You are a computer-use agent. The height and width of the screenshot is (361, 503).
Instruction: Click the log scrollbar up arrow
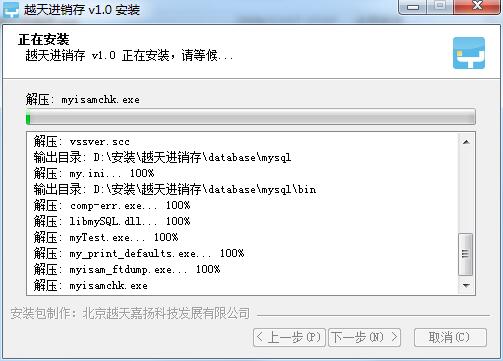[x=466, y=142]
